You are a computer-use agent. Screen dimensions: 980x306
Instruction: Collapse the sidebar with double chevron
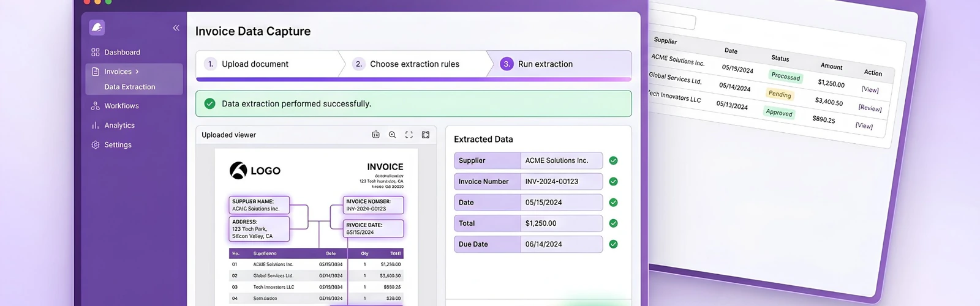pyautogui.click(x=176, y=28)
